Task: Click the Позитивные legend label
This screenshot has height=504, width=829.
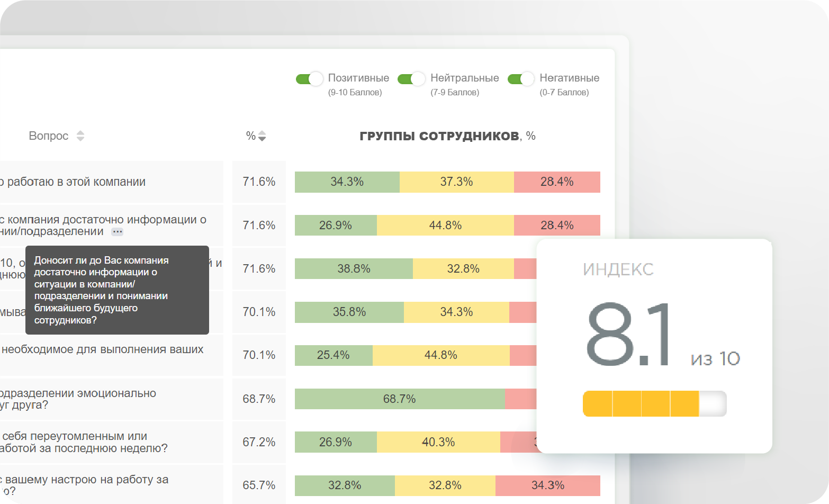Action: 358,78
